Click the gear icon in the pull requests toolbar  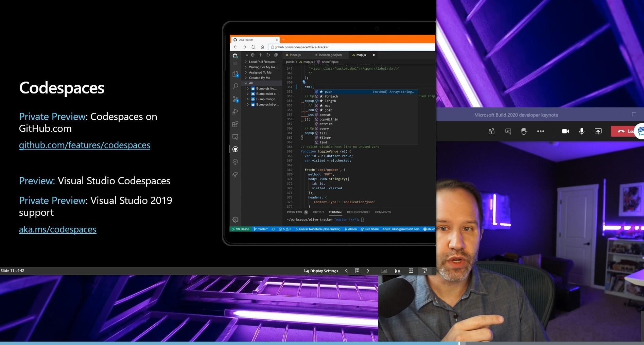point(253,55)
